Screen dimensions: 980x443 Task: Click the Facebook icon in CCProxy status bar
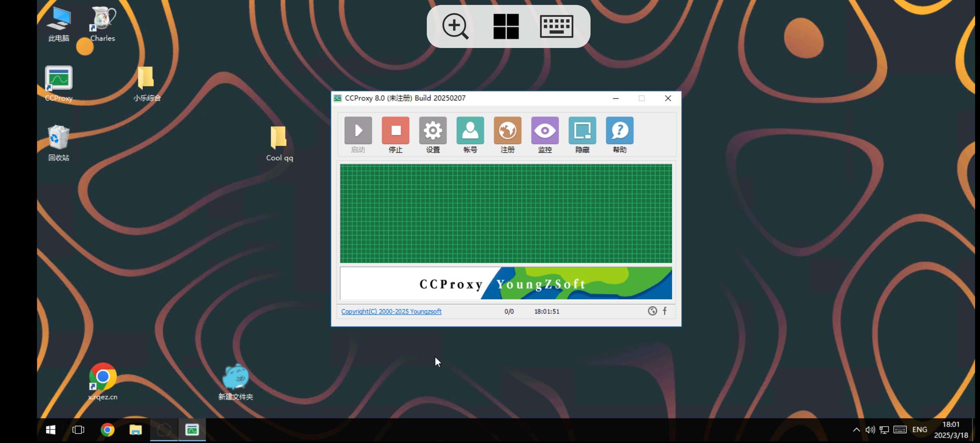coord(664,311)
